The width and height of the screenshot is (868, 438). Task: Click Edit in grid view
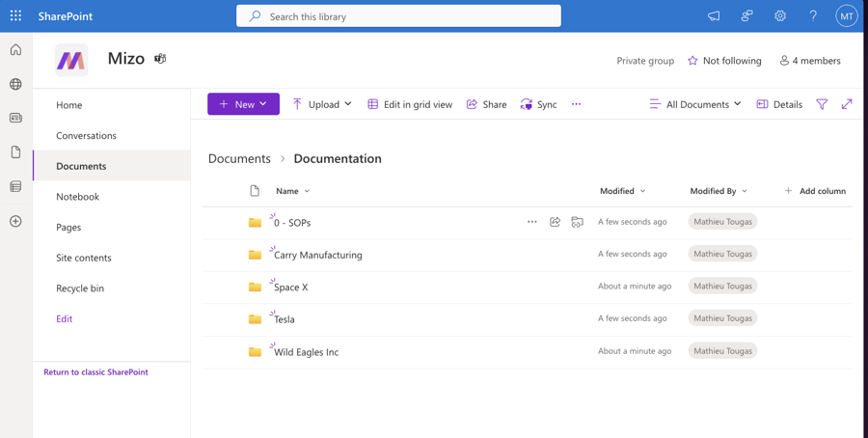click(410, 104)
